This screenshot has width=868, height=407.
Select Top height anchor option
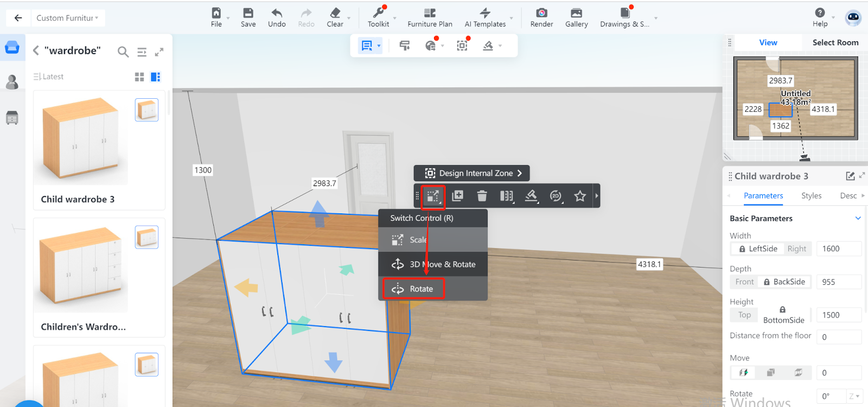pos(744,315)
